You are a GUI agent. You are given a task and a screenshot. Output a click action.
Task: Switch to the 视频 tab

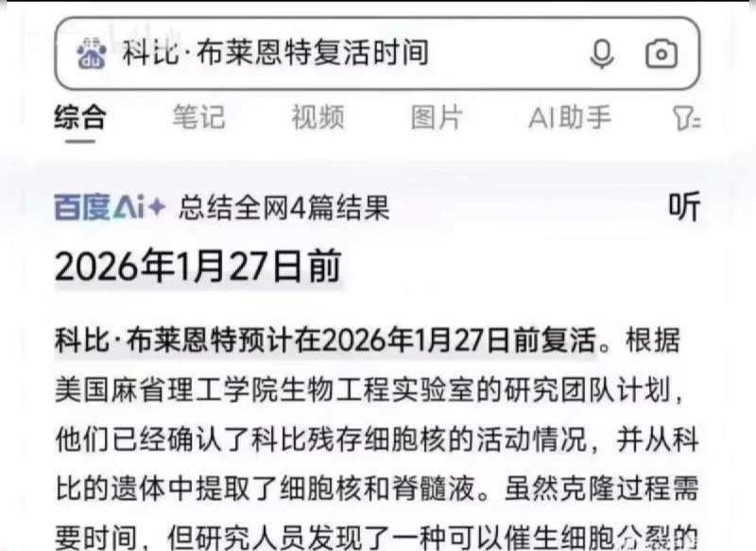(x=318, y=117)
